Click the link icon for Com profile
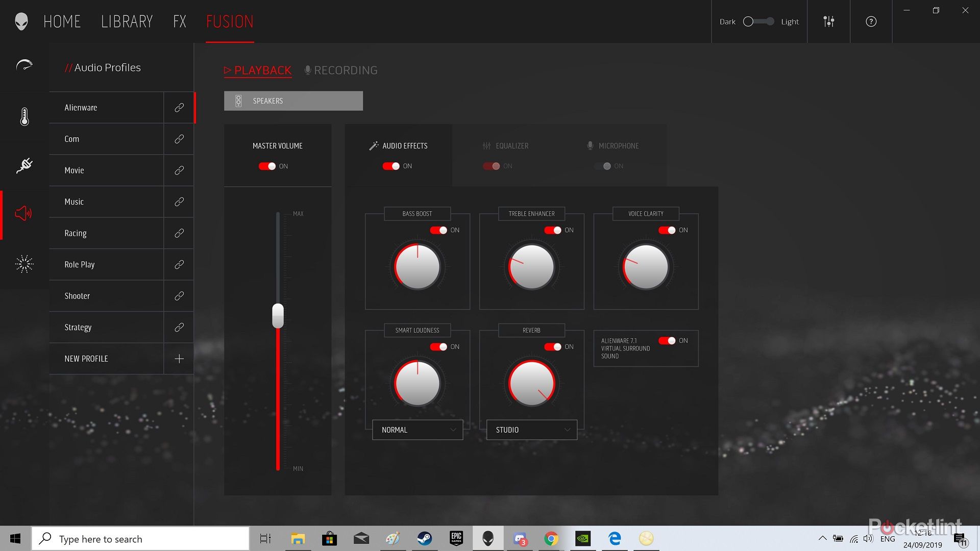This screenshot has width=980, height=551. 179,139
